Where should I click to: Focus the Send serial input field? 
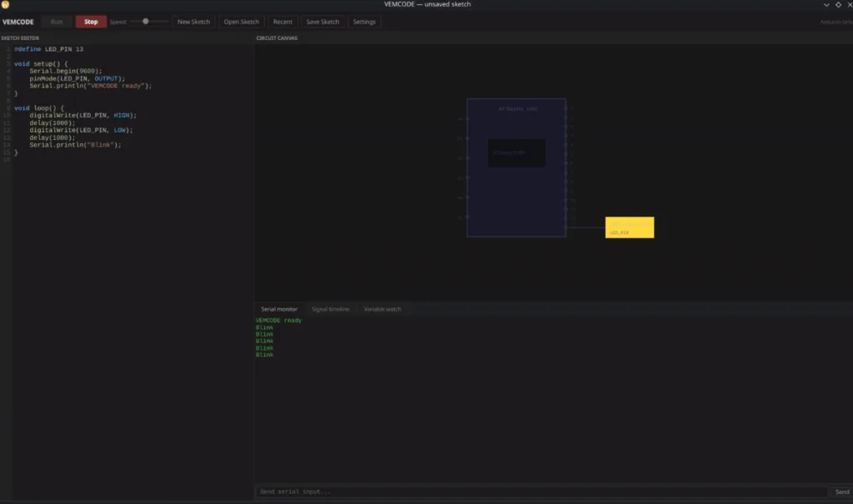pos(541,492)
